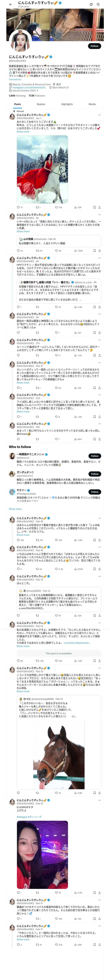Reply to the pinned post
110x980 pixels.
coord(18,207)
